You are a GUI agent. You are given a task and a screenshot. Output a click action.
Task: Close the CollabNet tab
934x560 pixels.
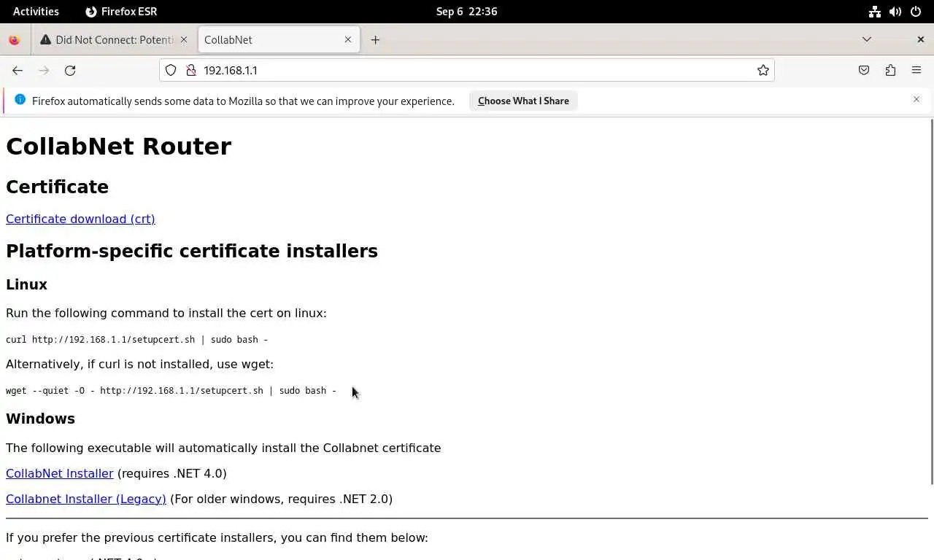[x=348, y=39]
